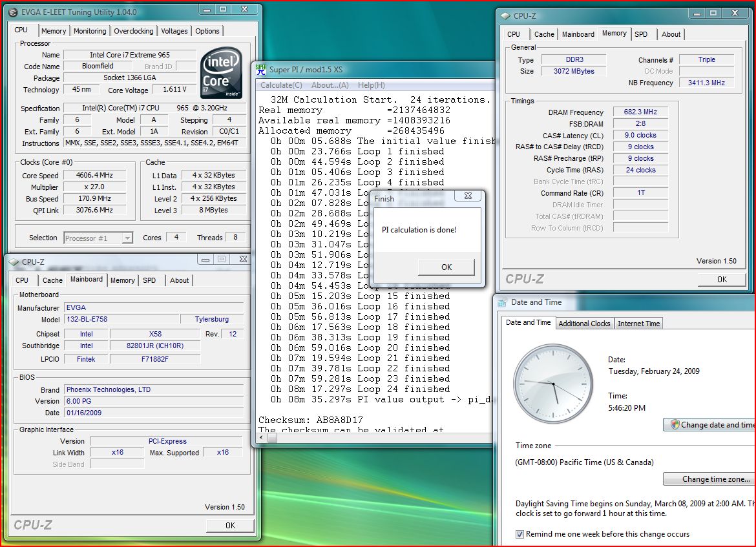Image resolution: width=756 pixels, height=547 pixels.
Task: Click the Multiplier x 27.0 value
Action: 94,187
